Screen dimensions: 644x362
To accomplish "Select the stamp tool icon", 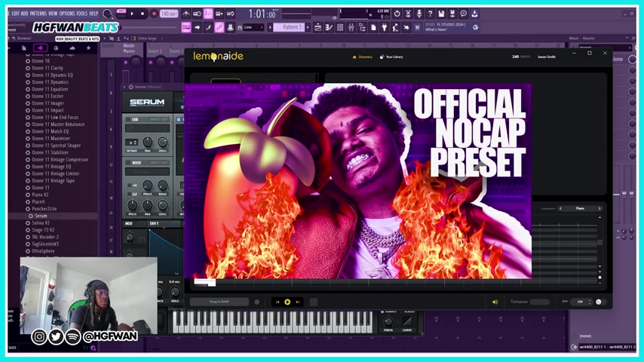I will (x=230, y=27).
